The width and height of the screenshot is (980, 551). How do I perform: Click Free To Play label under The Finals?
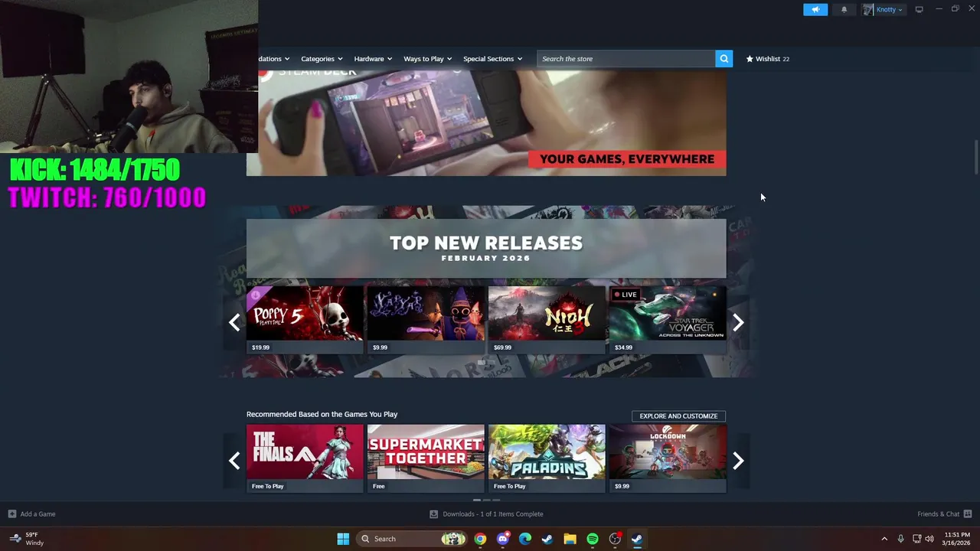(x=267, y=486)
